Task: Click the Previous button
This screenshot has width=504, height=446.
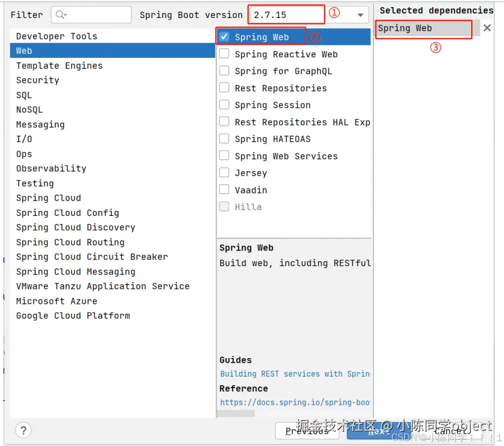Action: pos(307,431)
